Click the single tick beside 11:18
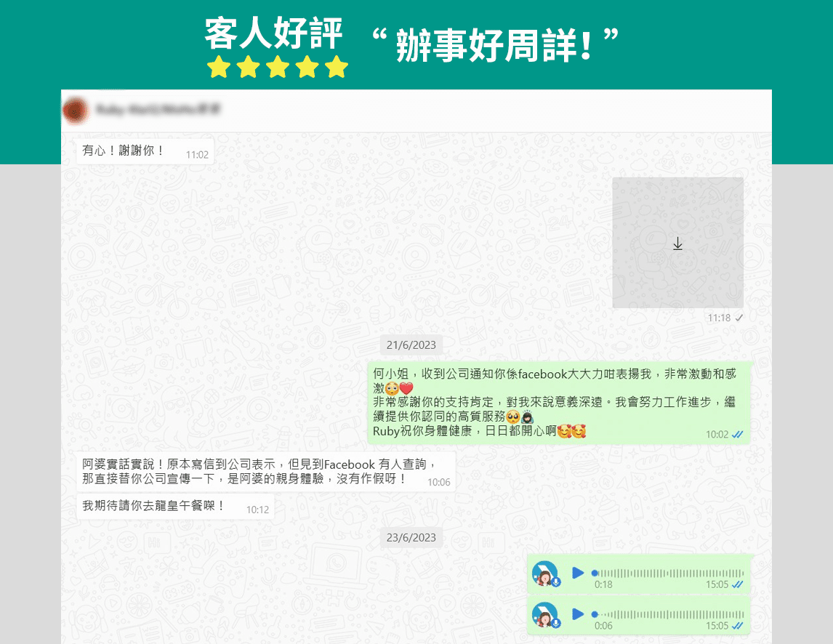The height and width of the screenshot is (644, 833). pyautogui.click(x=739, y=318)
